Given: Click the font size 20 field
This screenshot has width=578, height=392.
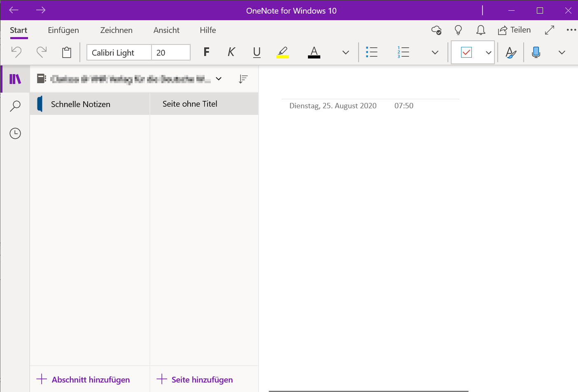Looking at the screenshot, I should coord(171,52).
